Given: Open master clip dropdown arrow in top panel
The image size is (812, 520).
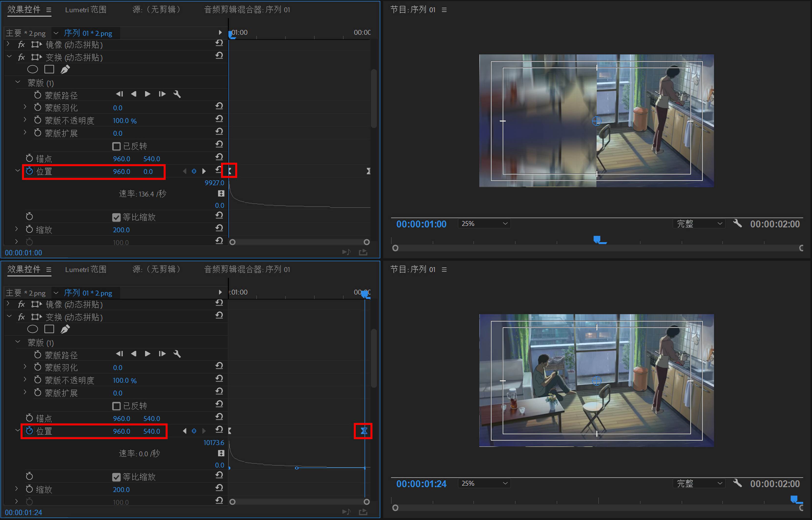Looking at the screenshot, I should 56,33.
